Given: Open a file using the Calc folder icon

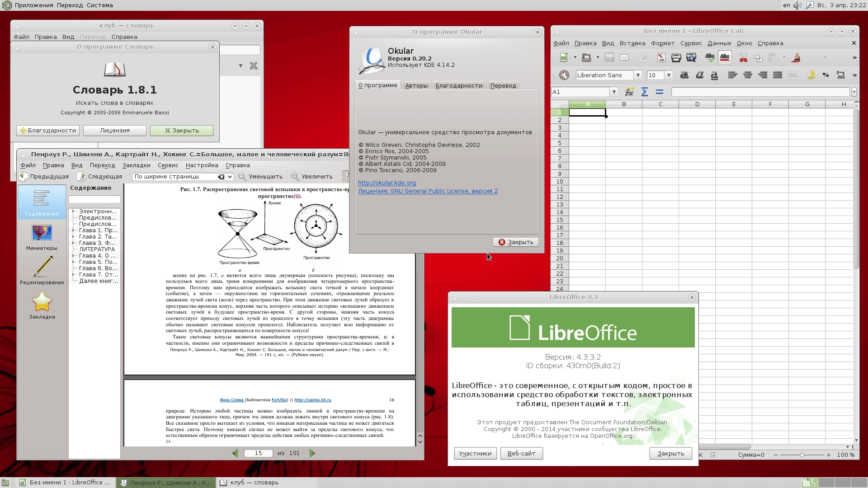Looking at the screenshot, I should 586,57.
